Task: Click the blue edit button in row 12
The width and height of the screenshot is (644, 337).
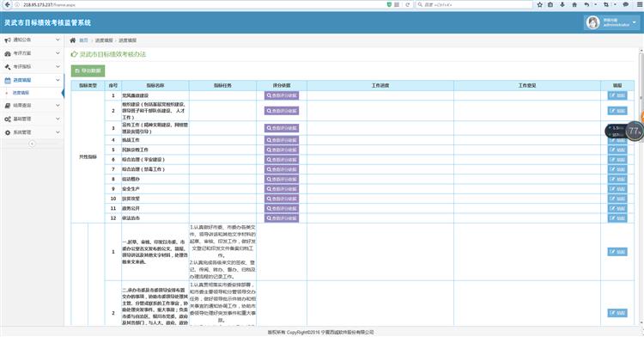Action: pyautogui.click(x=617, y=218)
